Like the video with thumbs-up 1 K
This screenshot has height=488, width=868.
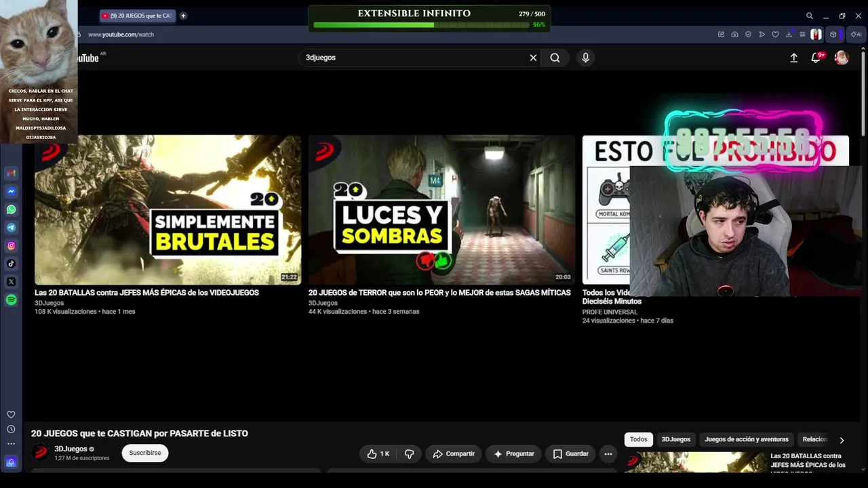(378, 454)
